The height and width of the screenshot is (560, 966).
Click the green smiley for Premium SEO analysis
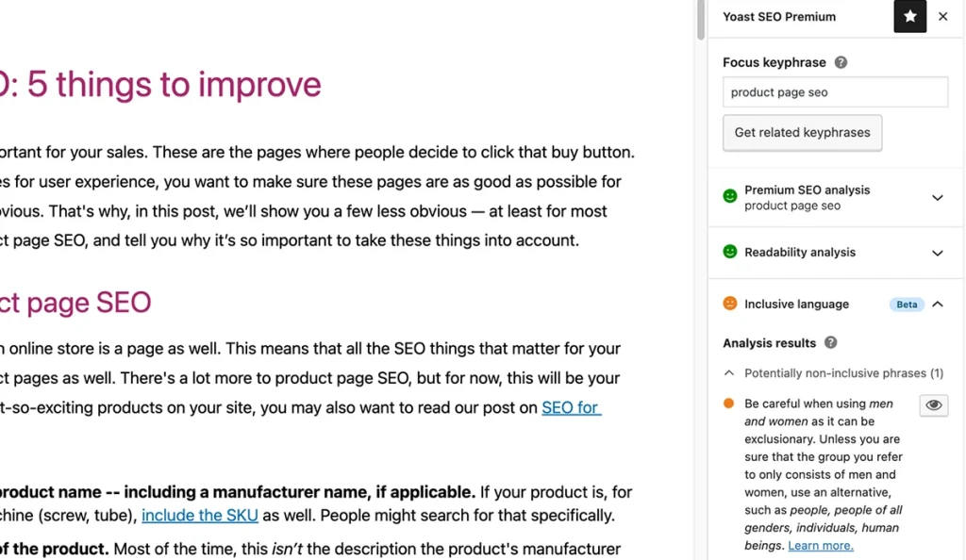tap(729, 195)
